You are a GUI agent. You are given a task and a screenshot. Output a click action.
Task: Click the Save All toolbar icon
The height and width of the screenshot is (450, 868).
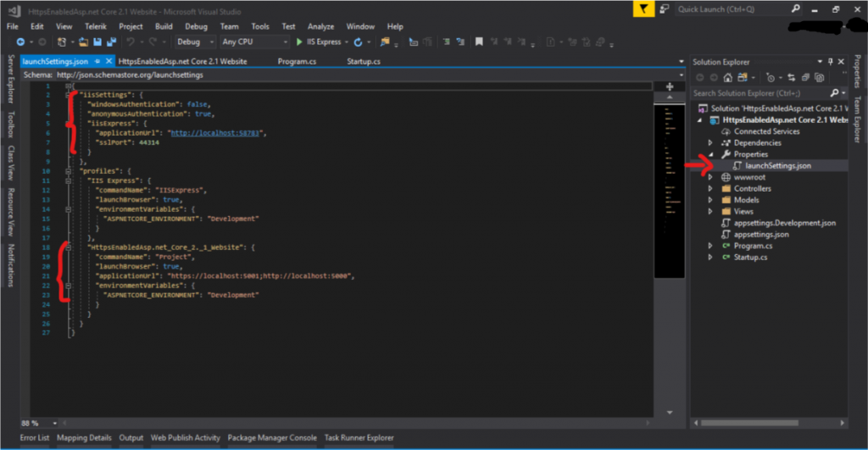111,42
